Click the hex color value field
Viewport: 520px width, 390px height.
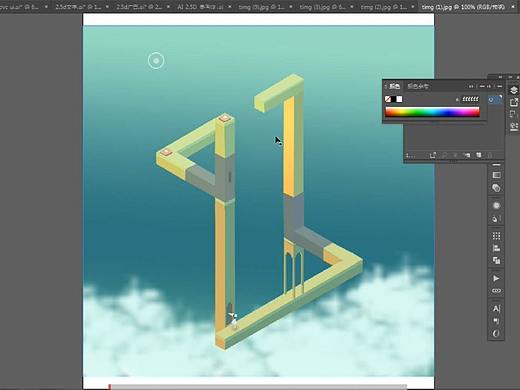coord(470,99)
